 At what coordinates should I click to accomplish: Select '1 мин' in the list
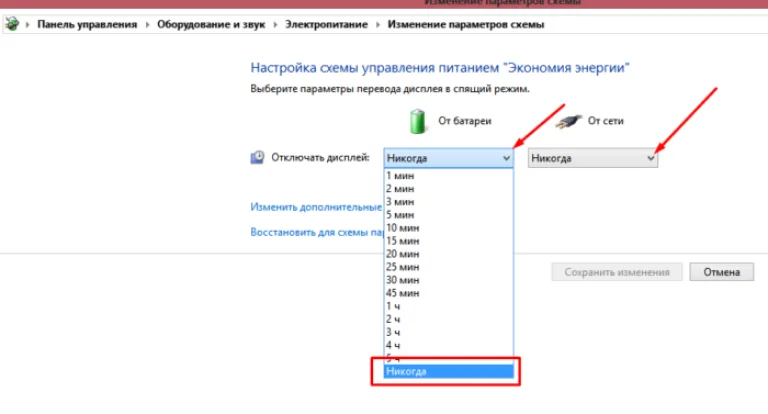[x=448, y=175]
